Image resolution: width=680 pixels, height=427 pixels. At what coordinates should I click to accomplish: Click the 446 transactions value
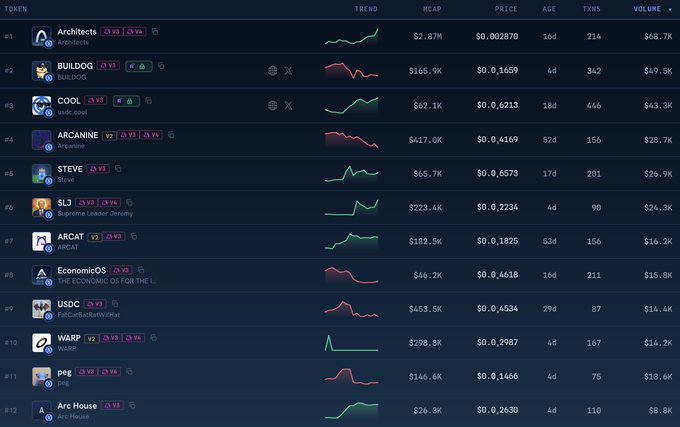click(x=594, y=105)
